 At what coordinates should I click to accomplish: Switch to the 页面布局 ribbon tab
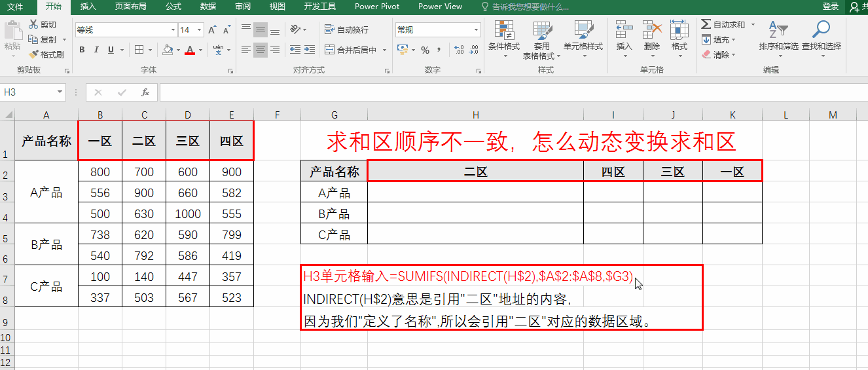click(x=131, y=7)
